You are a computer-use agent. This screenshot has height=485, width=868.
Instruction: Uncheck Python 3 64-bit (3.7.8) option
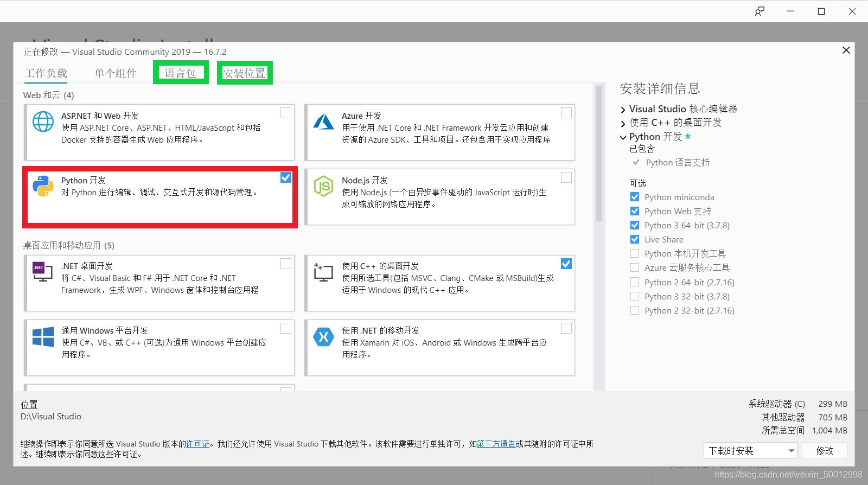coord(635,225)
